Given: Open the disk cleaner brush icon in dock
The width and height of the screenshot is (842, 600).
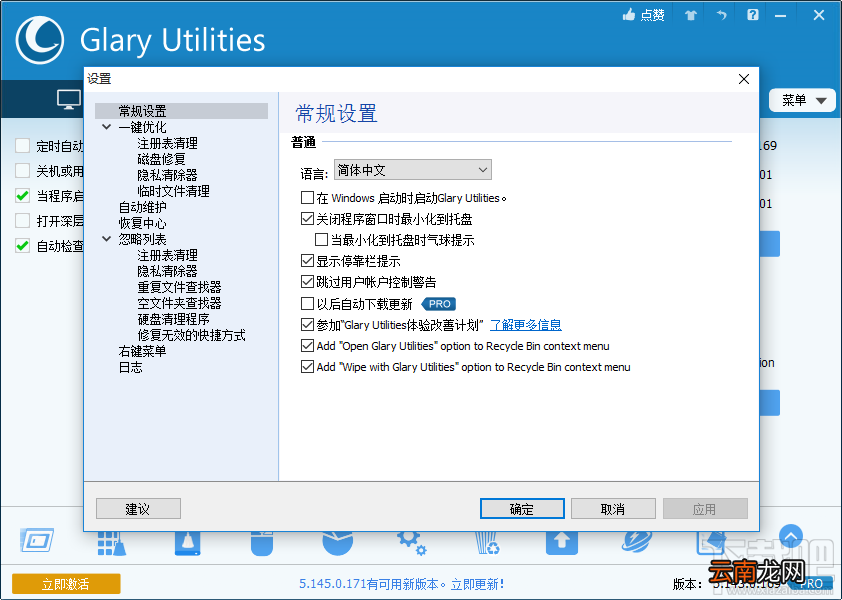Looking at the screenshot, I should (x=187, y=543).
